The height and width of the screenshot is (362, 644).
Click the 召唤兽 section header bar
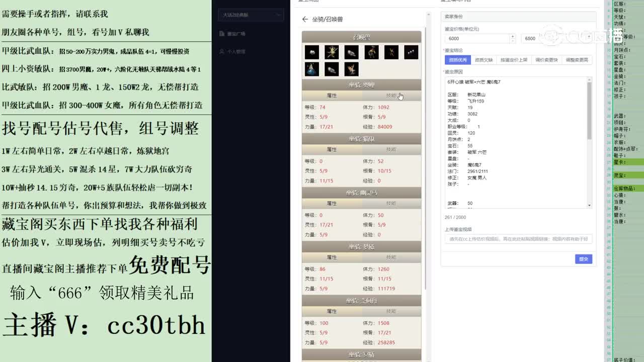coord(361,37)
